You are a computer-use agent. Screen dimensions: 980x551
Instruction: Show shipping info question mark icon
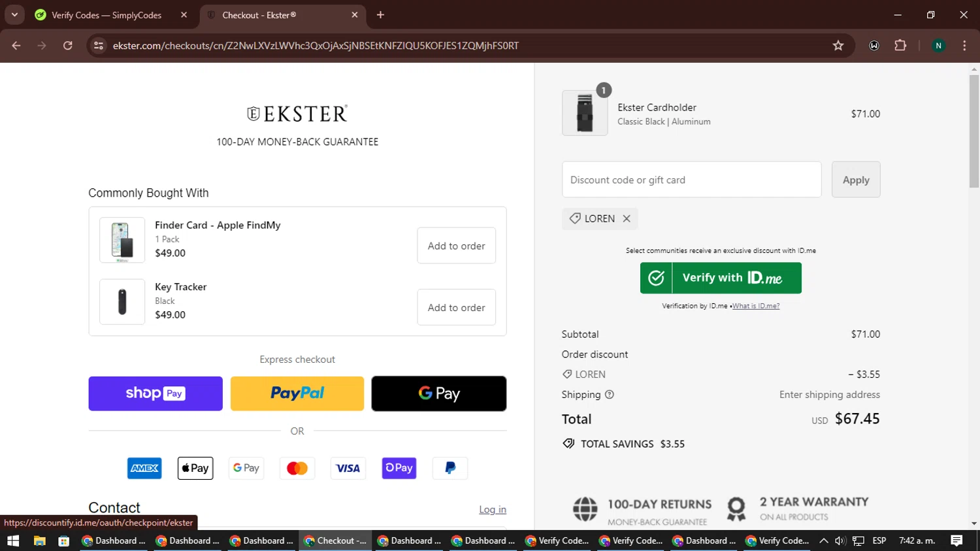pos(610,395)
